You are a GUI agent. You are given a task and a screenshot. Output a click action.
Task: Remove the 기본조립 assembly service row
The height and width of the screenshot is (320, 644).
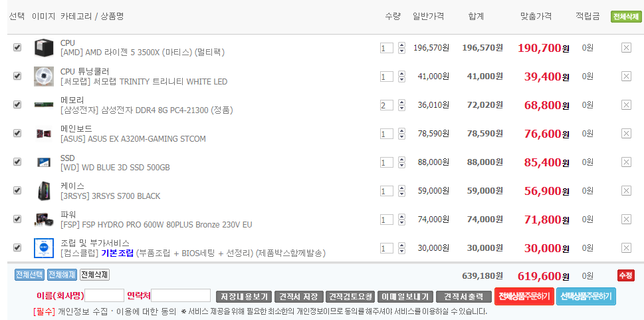click(x=626, y=248)
